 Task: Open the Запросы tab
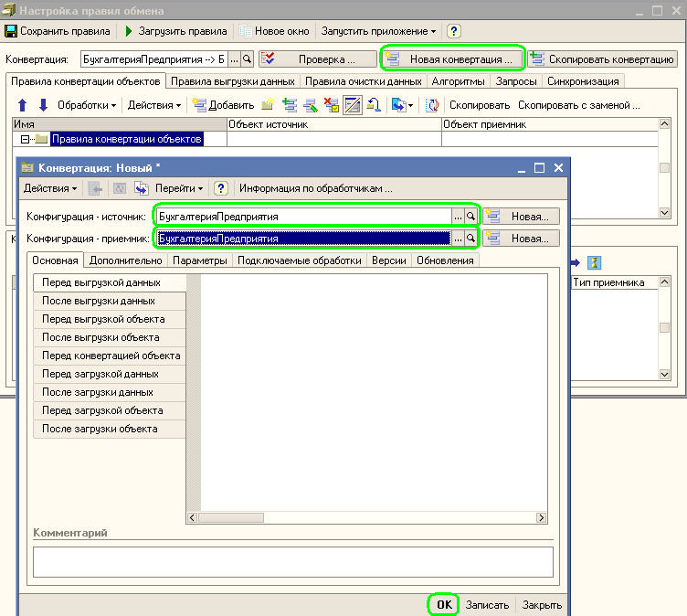coord(516,81)
